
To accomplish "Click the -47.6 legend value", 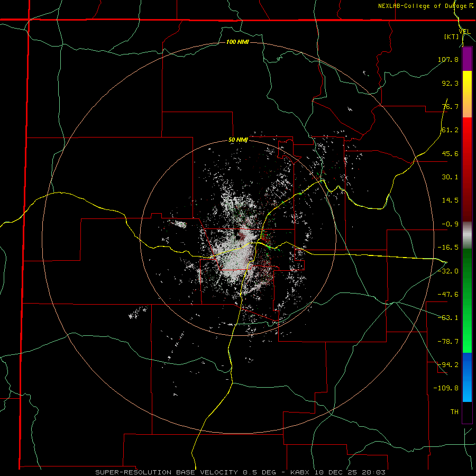I will point(448,295).
